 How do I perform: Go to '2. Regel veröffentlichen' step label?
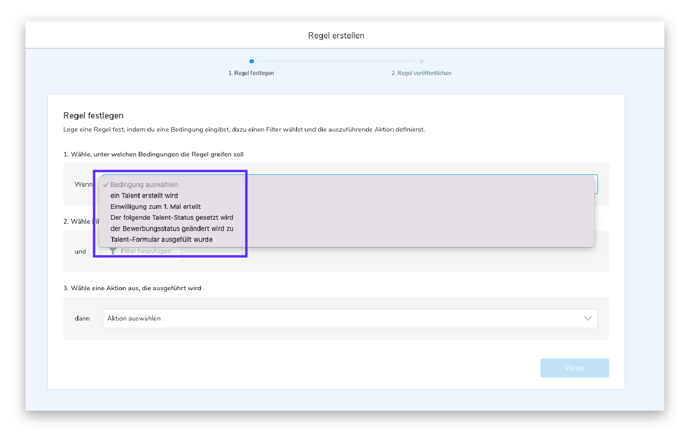(421, 73)
